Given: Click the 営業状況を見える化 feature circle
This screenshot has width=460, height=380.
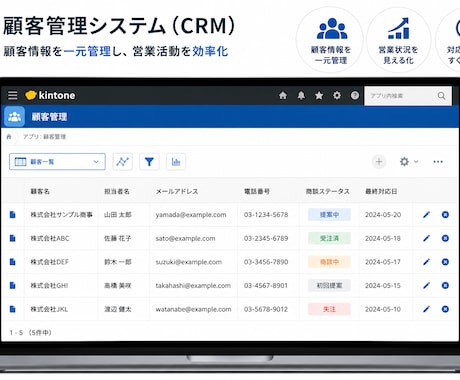Looking at the screenshot, I should point(399,40).
